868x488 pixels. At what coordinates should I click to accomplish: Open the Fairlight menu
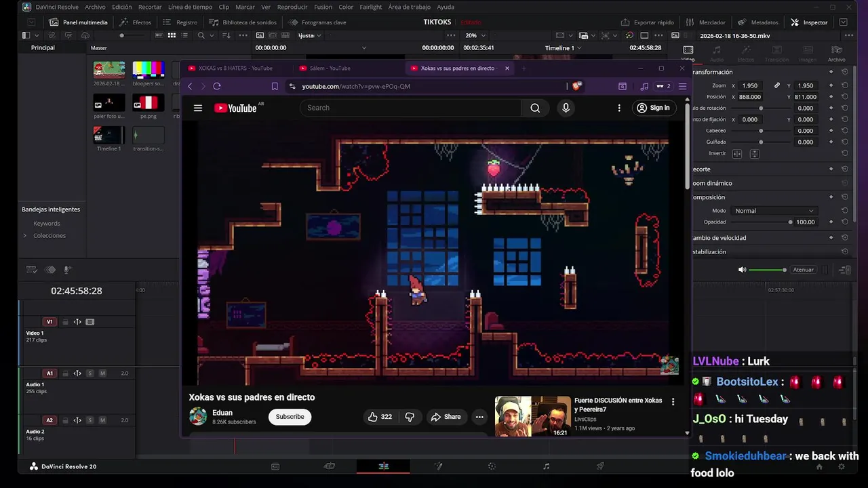(371, 7)
